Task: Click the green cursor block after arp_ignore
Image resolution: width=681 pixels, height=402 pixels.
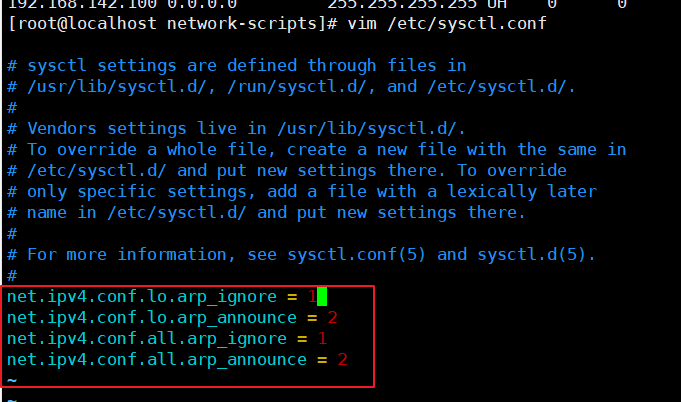Action: click(322, 297)
